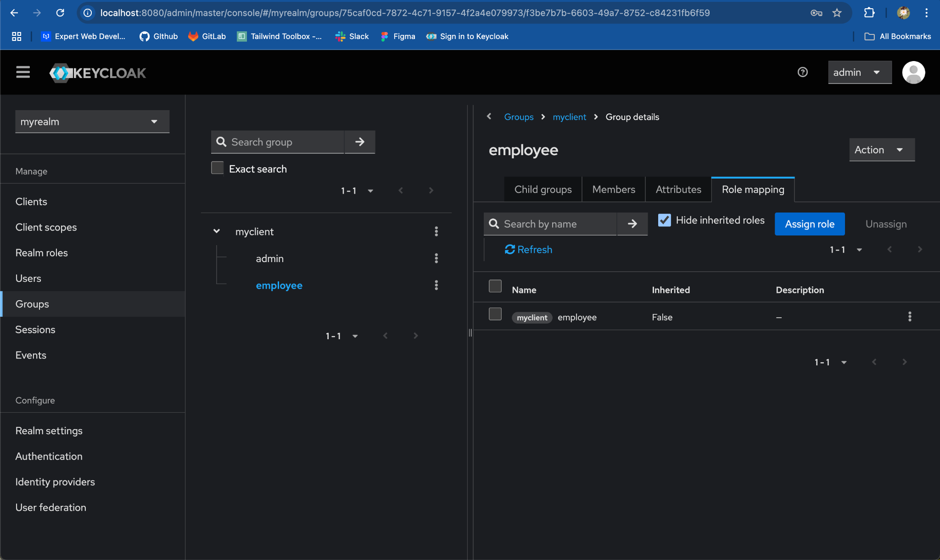The height and width of the screenshot is (560, 940).
Task: Open actions kebab for employee role row
Action: [909, 316]
